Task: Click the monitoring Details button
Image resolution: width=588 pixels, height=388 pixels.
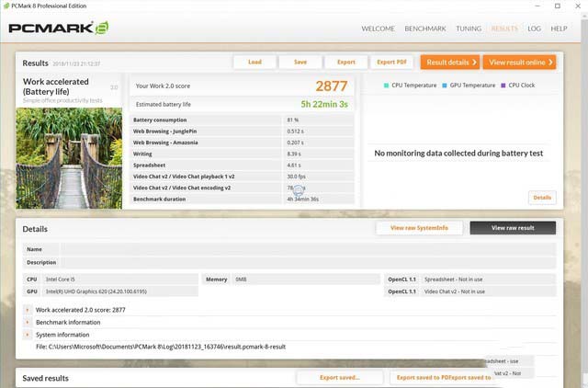Action: tap(542, 198)
